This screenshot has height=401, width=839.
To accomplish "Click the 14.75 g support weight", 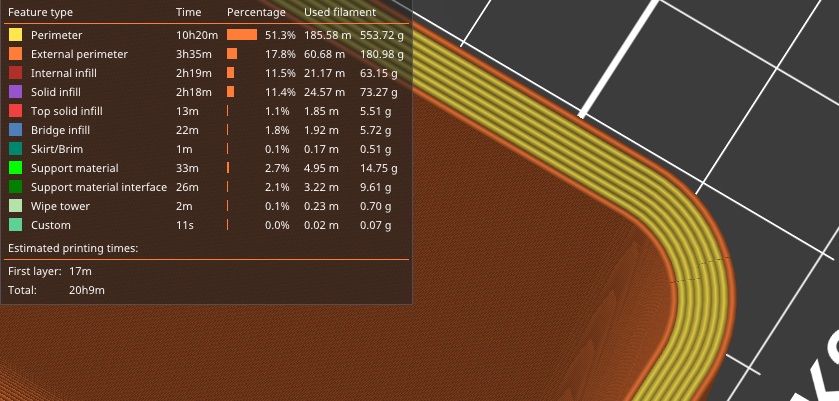I will click(379, 168).
